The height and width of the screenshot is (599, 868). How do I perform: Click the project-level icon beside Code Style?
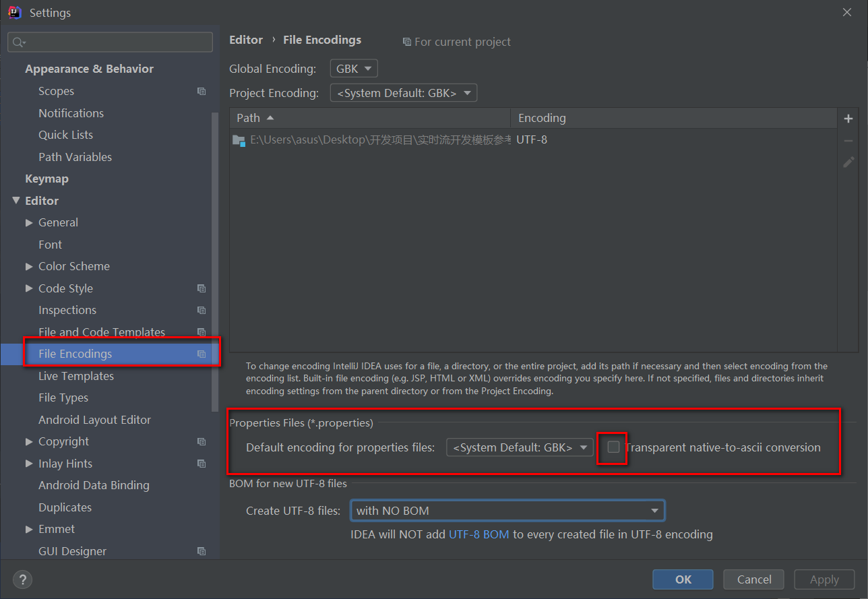coord(201,288)
